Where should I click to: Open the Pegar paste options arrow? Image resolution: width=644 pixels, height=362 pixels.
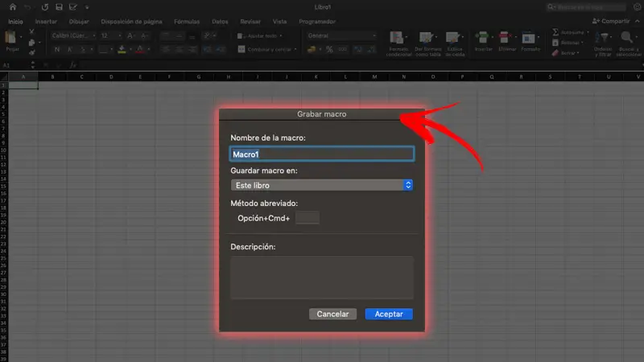pyautogui.click(x=21, y=37)
